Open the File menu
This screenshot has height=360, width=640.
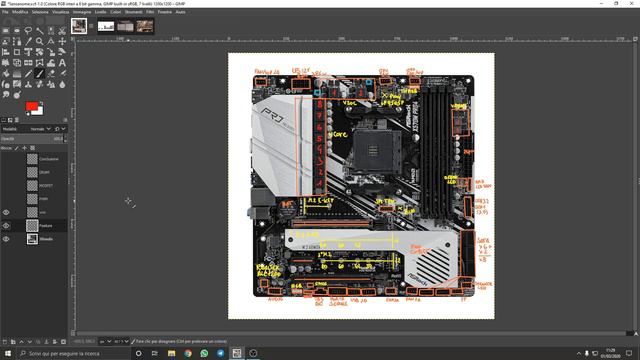pos(5,12)
